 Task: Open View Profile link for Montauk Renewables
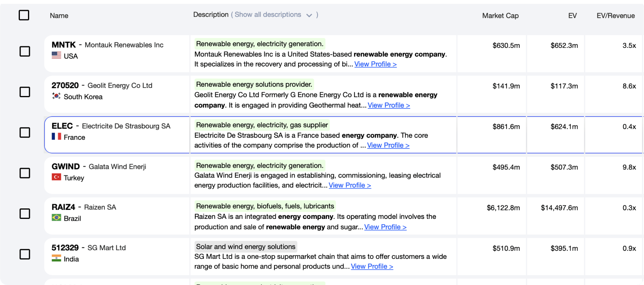click(375, 64)
